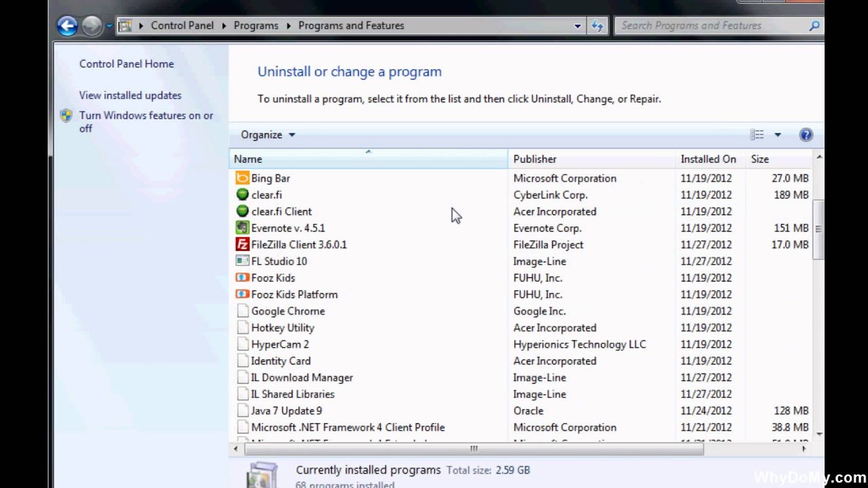Screen dimensions: 868x488
Task: Click the Evernote v. 4.5.1 icon
Action: (242, 228)
